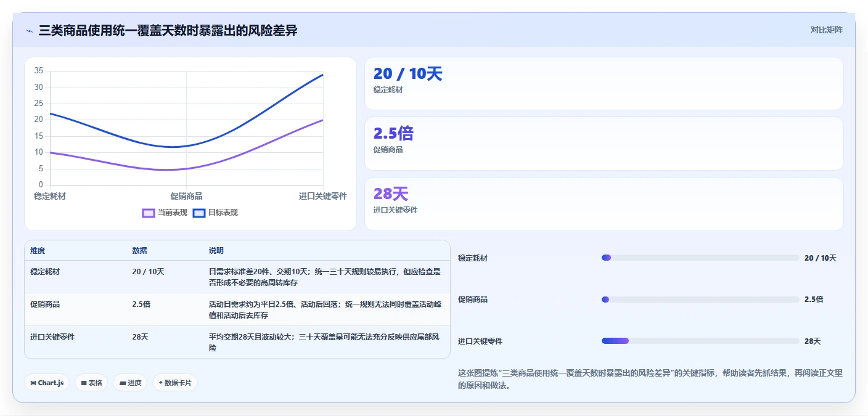
Task: Click the 35 y-axis tick label
Action: (x=38, y=71)
